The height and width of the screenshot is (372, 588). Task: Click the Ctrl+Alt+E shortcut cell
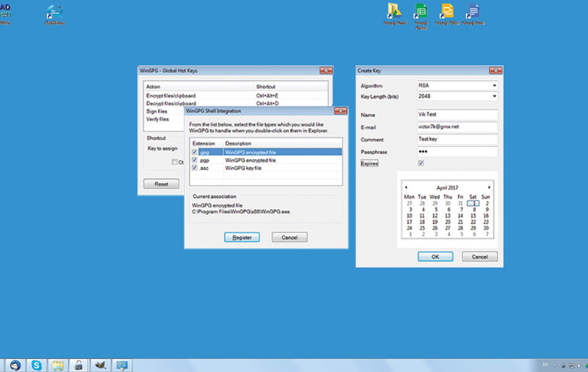pyautogui.click(x=267, y=96)
